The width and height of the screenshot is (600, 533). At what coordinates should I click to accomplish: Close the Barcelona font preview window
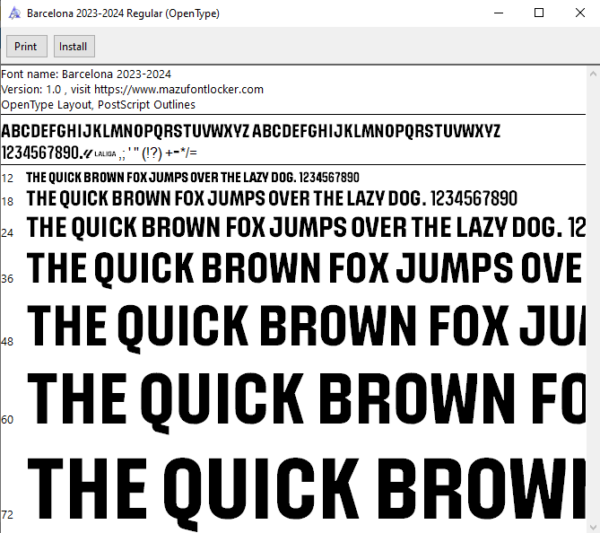(x=580, y=13)
